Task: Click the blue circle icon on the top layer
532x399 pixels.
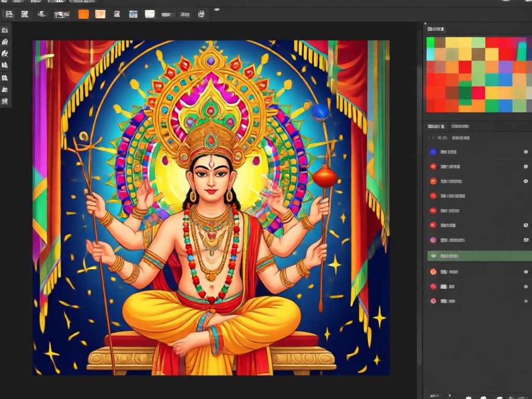Action: (433, 152)
